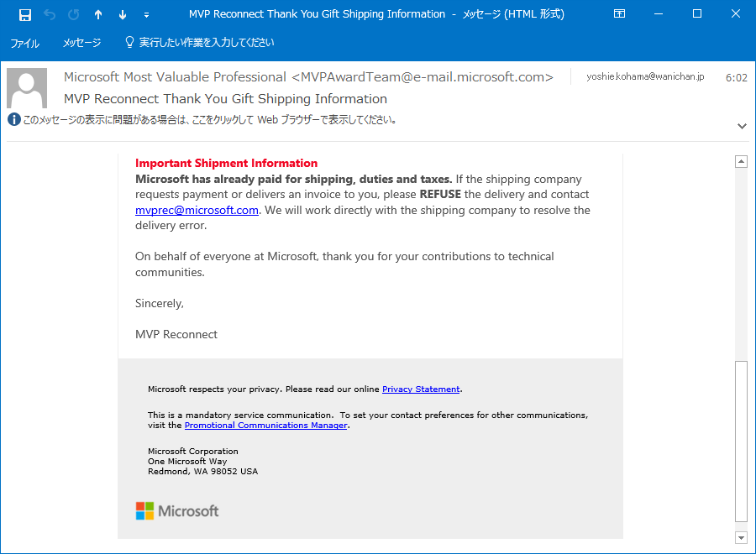Click the blue info icon in message bar
The height and width of the screenshot is (554, 756).
click(14, 119)
